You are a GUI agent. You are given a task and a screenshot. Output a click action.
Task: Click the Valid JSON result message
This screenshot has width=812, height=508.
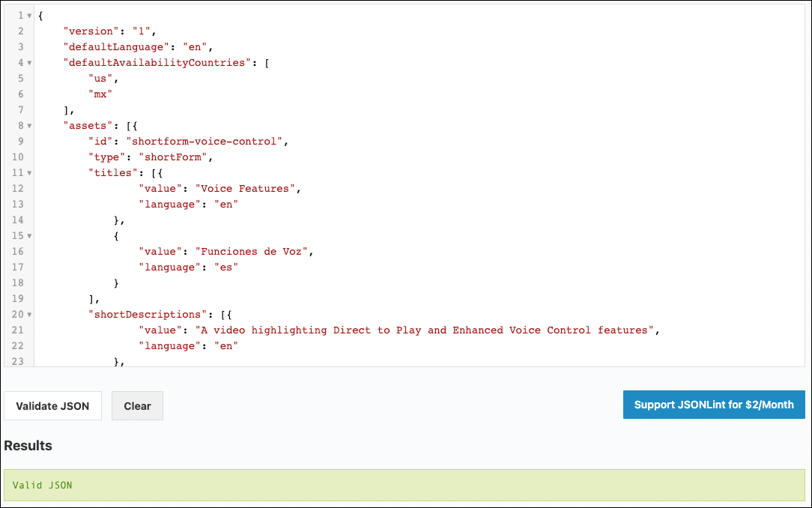click(43, 485)
